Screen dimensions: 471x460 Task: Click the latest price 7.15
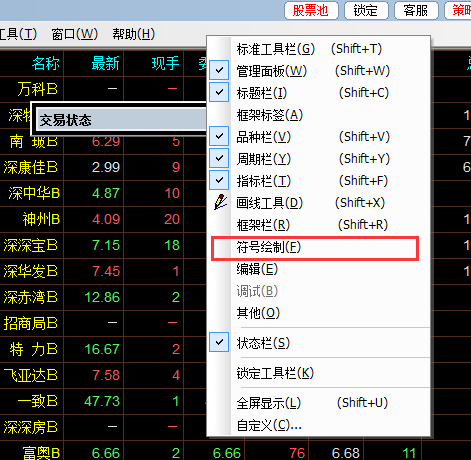(x=106, y=245)
